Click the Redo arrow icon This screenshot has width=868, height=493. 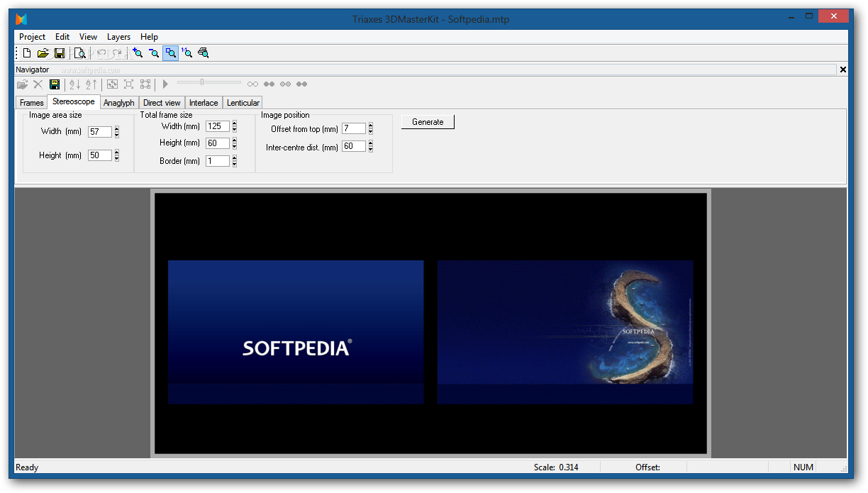(117, 52)
